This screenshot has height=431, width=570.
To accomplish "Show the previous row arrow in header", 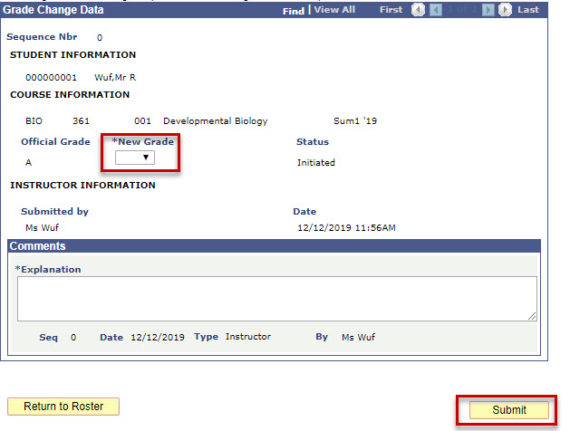I will tap(435, 10).
